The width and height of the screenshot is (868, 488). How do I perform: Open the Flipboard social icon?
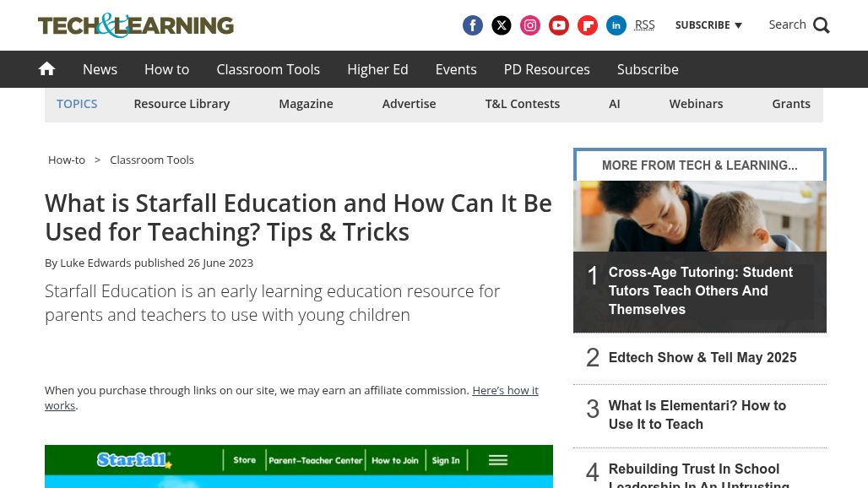click(x=588, y=25)
